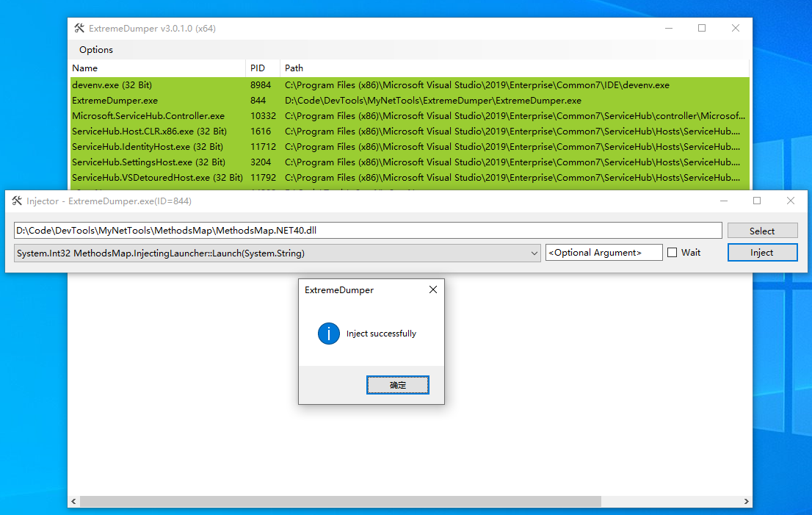Expand the entry method dropdown arrow
The width and height of the screenshot is (812, 515).
click(534, 253)
